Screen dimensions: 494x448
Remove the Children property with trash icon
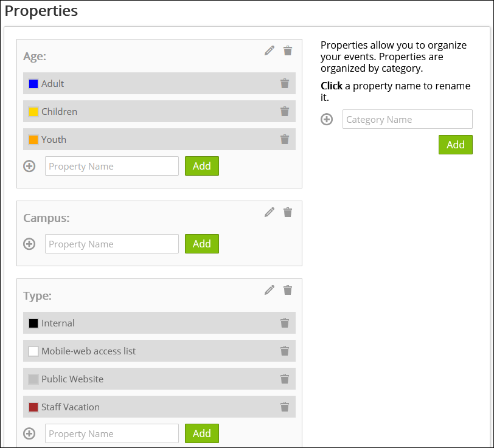tap(284, 112)
